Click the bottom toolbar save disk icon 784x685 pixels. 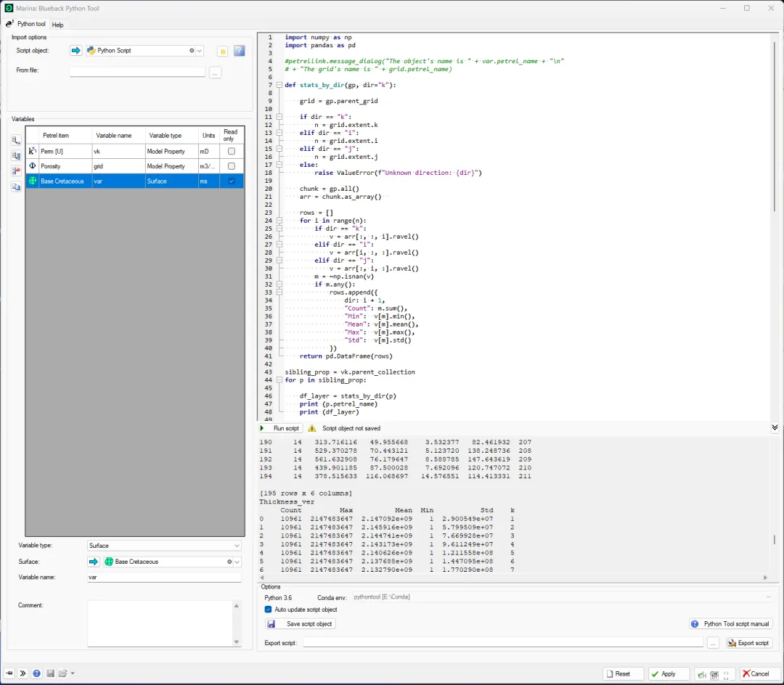pyautogui.click(x=51, y=673)
